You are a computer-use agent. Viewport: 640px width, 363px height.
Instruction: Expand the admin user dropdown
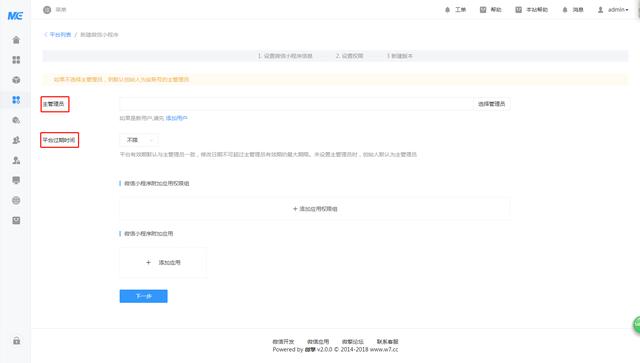613,9
